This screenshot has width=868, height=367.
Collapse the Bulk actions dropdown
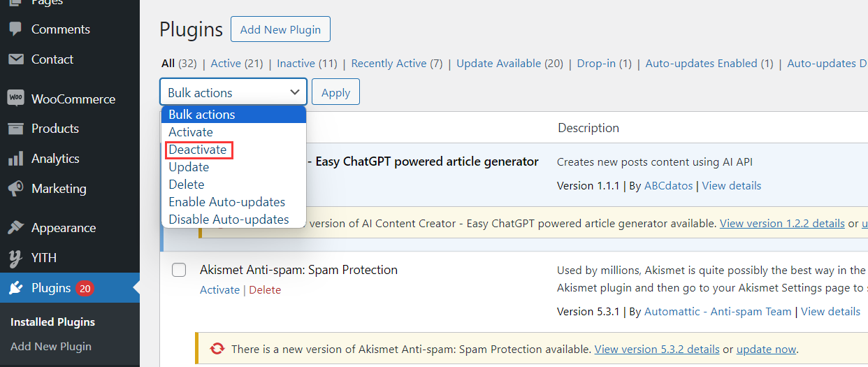[233, 92]
